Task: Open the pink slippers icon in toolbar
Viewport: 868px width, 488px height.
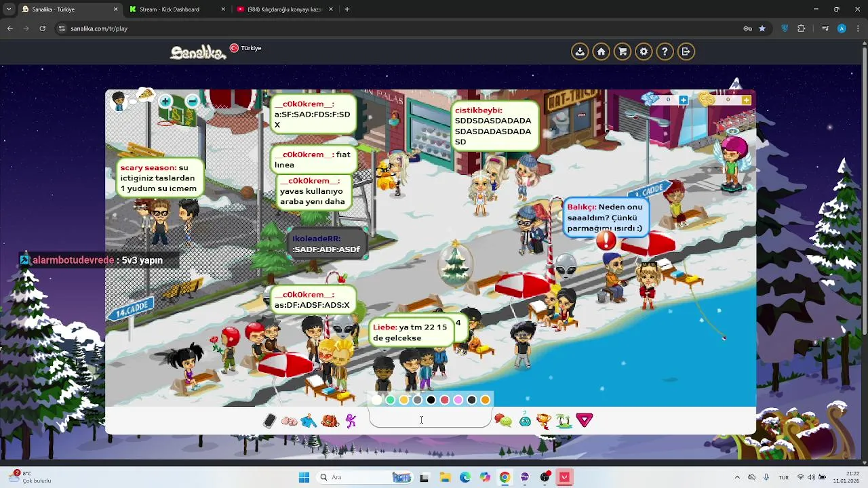Action: click(290, 421)
